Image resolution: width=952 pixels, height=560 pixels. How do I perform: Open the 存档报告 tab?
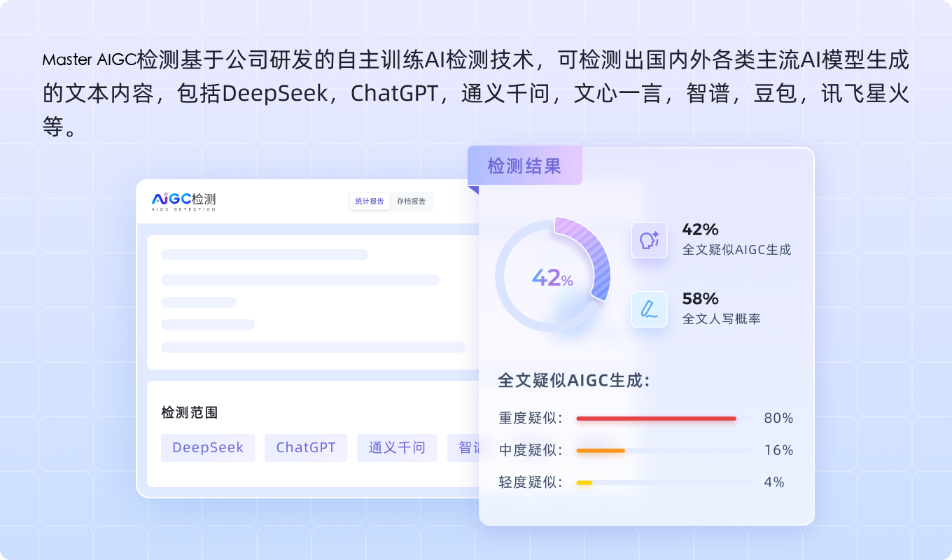tap(411, 202)
